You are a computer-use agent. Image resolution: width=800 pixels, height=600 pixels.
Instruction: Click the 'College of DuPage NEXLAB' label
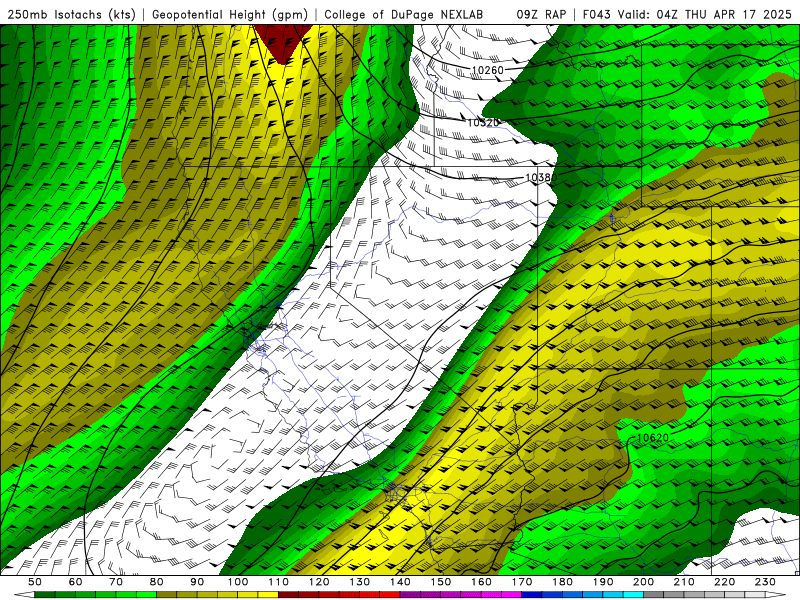click(404, 14)
